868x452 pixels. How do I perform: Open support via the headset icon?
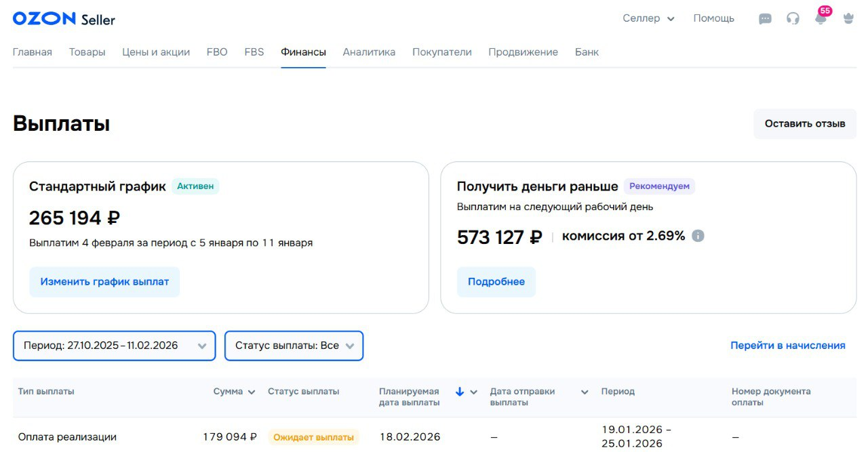pos(793,18)
